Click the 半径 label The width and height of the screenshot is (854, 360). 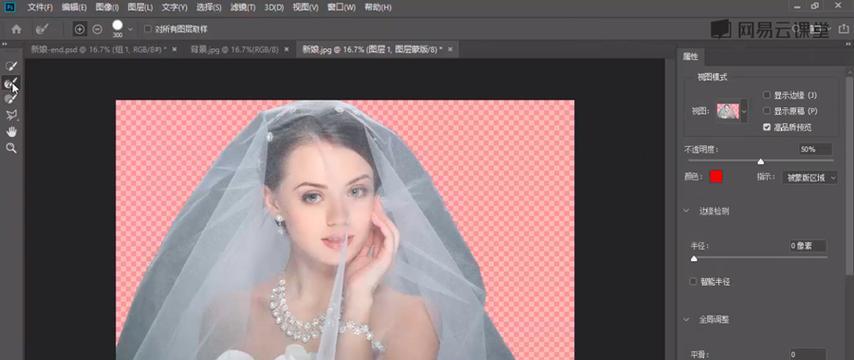point(699,246)
